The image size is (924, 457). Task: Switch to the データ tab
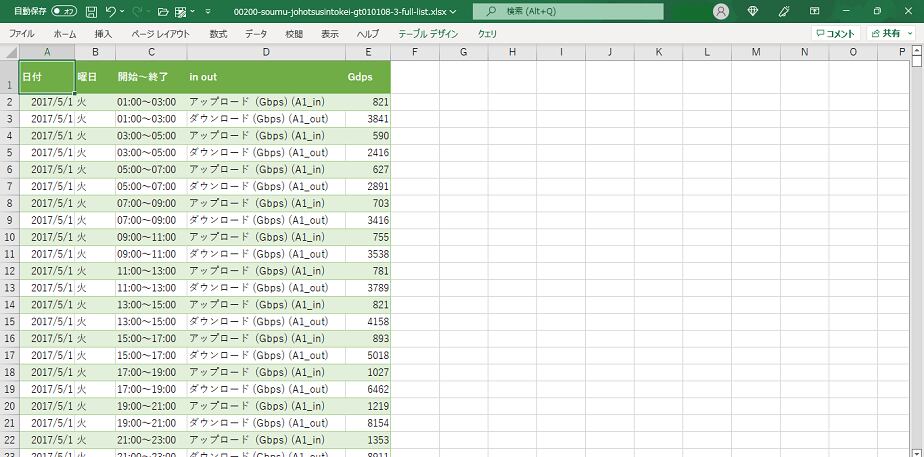(x=256, y=34)
